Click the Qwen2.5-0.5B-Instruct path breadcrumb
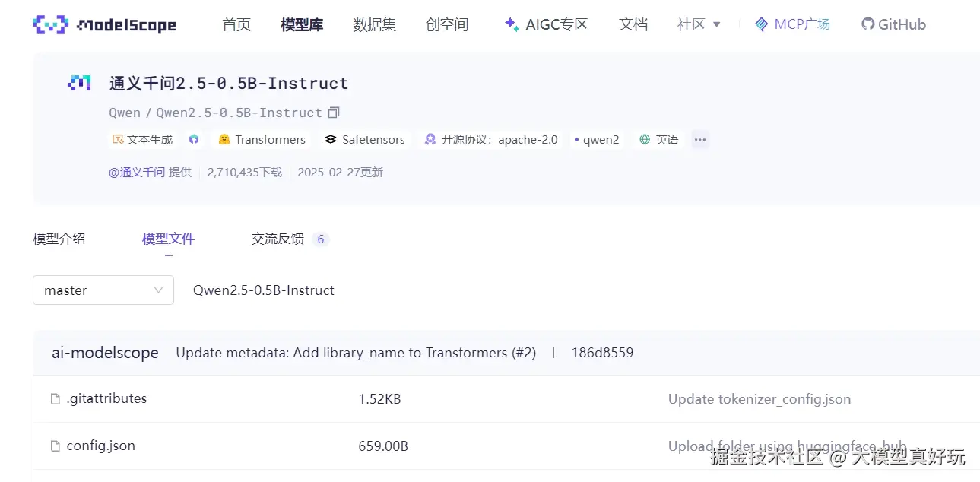This screenshot has width=980, height=482. [x=264, y=290]
